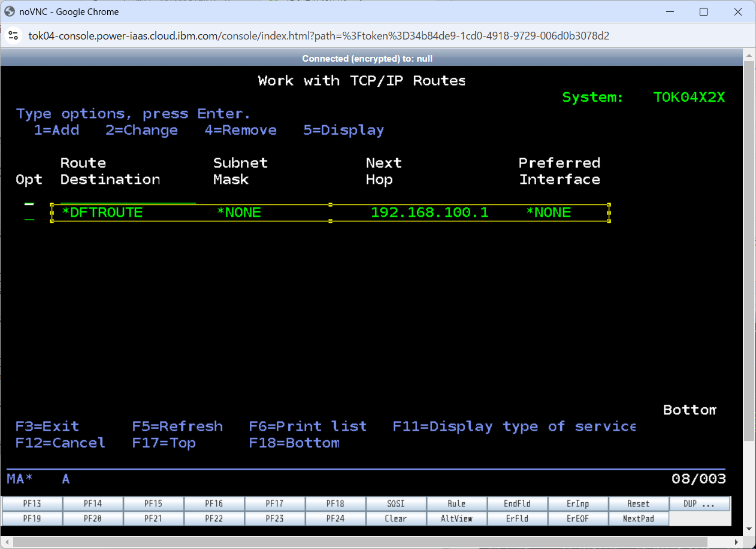This screenshot has width=756, height=549.
Task: Click the Preferred Interface *NONE value
Action: (x=548, y=213)
